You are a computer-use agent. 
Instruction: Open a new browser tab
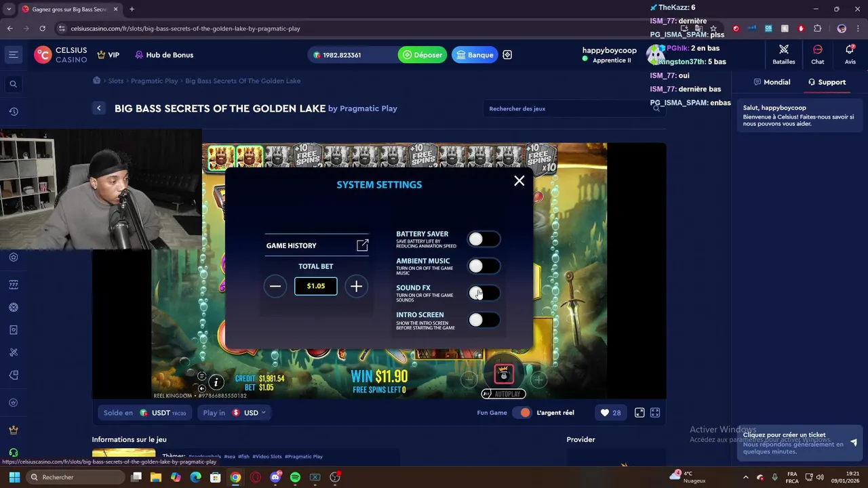132,9
